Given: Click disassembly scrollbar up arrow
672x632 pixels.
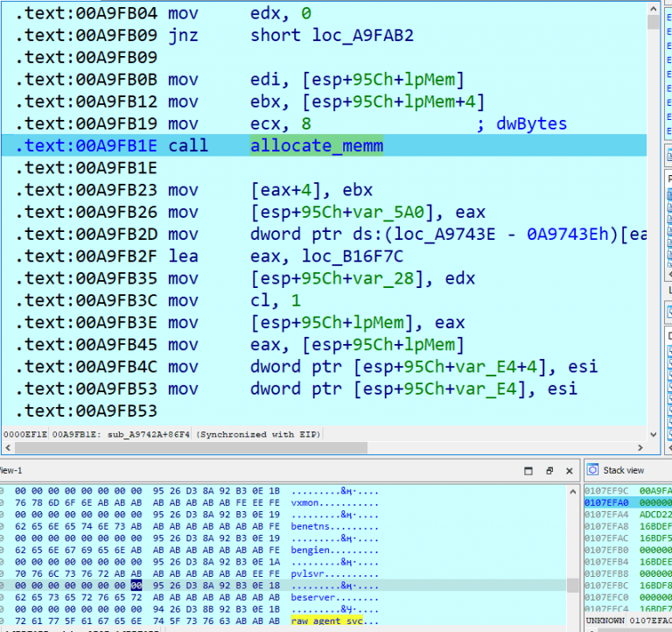Looking at the screenshot, I should [654, 8].
